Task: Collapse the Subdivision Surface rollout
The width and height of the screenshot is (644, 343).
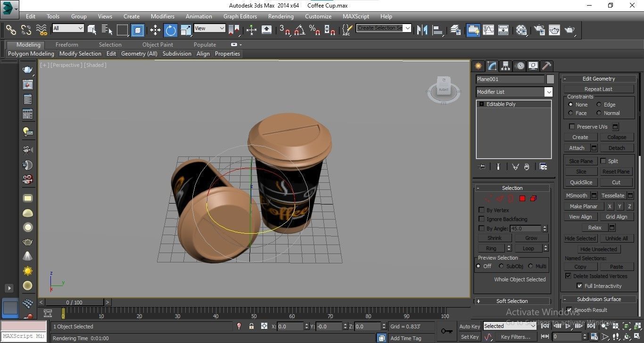Action: [x=598, y=299]
